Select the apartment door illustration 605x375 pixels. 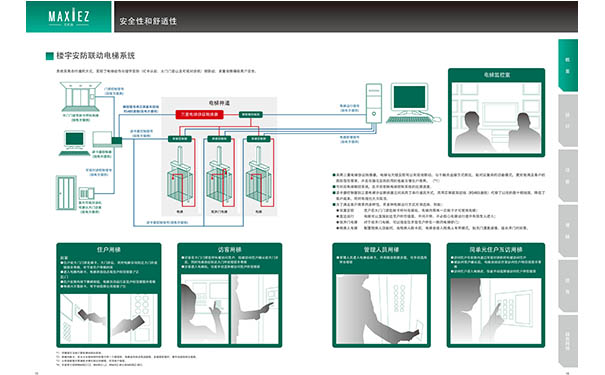click(66, 193)
